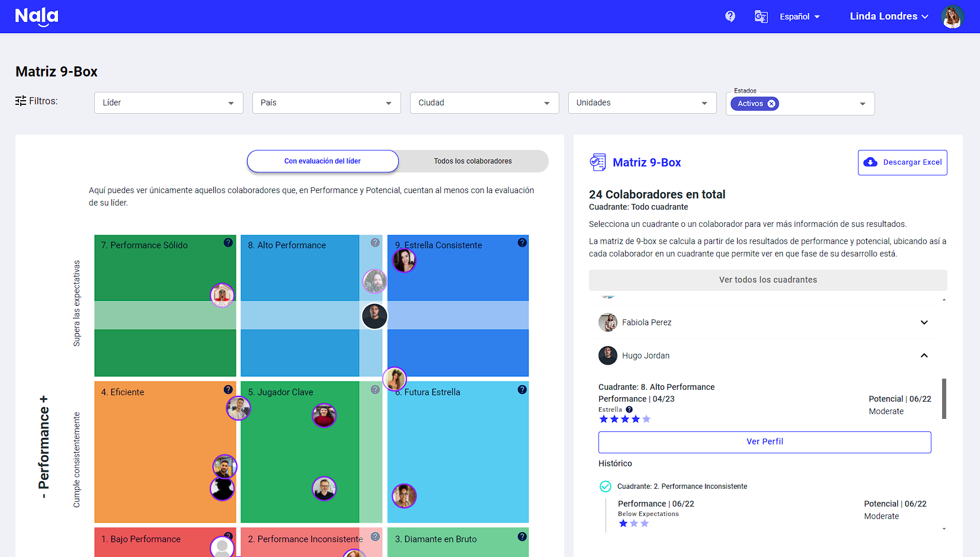Click the collaborator avatar in Performance Sólido
The height and width of the screenshot is (557, 980).
tap(222, 295)
